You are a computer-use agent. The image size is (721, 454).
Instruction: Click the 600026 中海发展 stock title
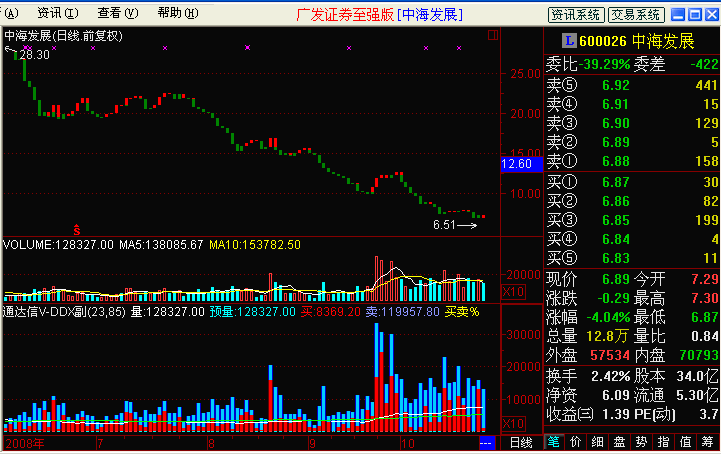[636, 41]
